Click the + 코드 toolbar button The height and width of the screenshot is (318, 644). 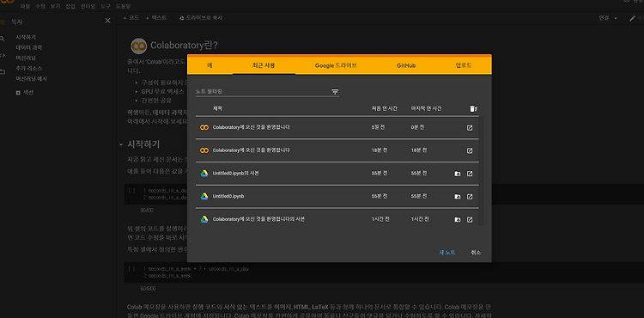(x=131, y=18)
